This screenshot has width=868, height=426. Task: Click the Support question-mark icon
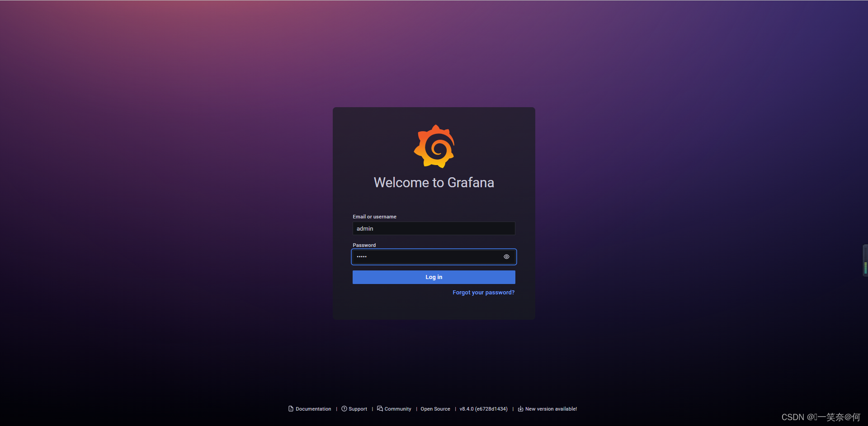[x=344, y=409]
